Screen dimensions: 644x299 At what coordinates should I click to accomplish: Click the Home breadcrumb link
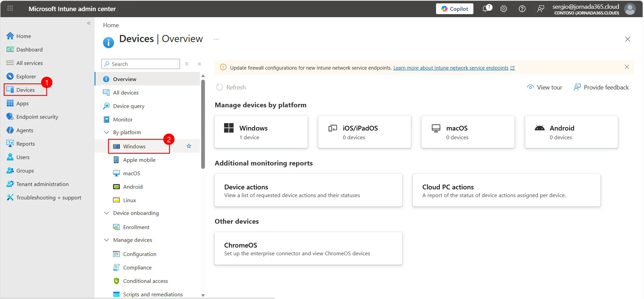click(111, 25)
